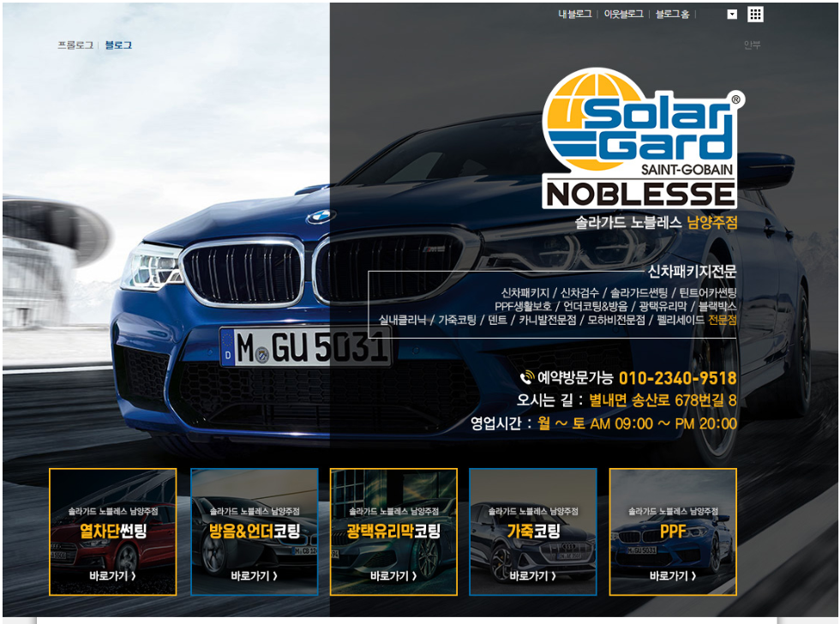
Task: Click the M GU 5031 license plate
Action: point(306,347)
